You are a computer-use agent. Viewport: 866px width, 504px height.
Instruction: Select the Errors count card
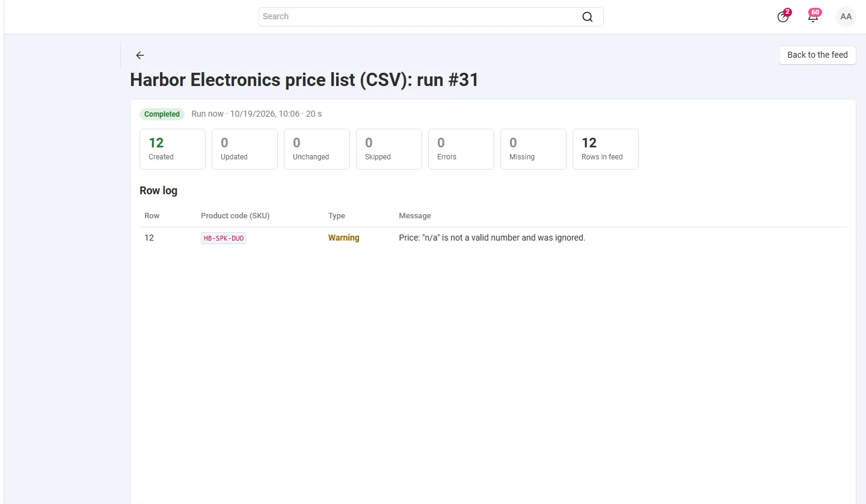pos(461,149)
